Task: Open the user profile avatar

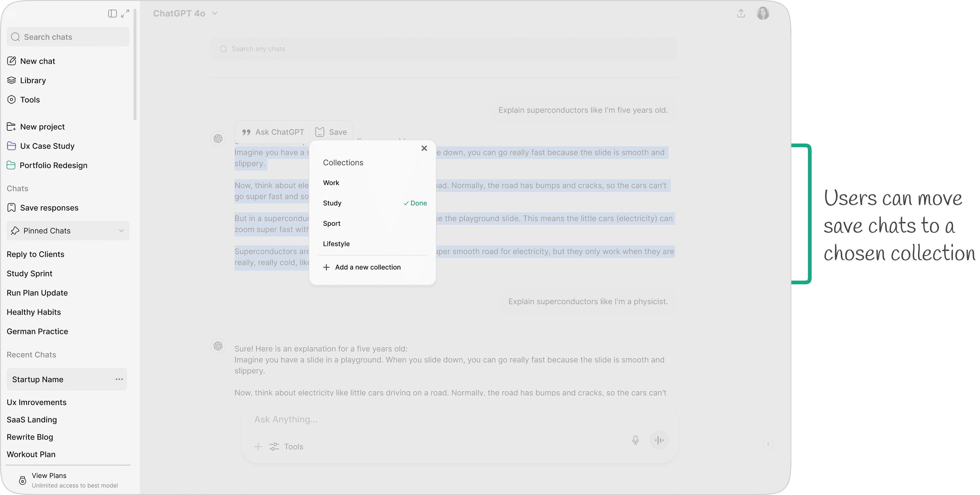Action: [x=763, y=13]
